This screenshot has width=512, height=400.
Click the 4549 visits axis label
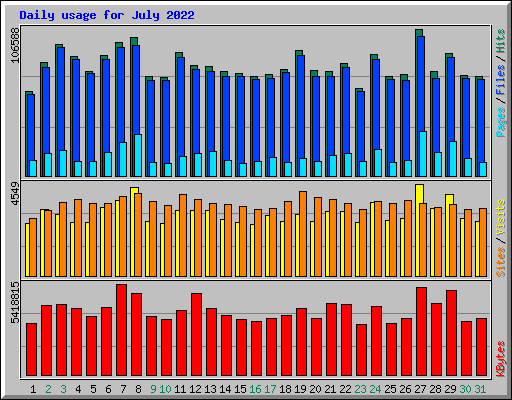coord(15,193)
